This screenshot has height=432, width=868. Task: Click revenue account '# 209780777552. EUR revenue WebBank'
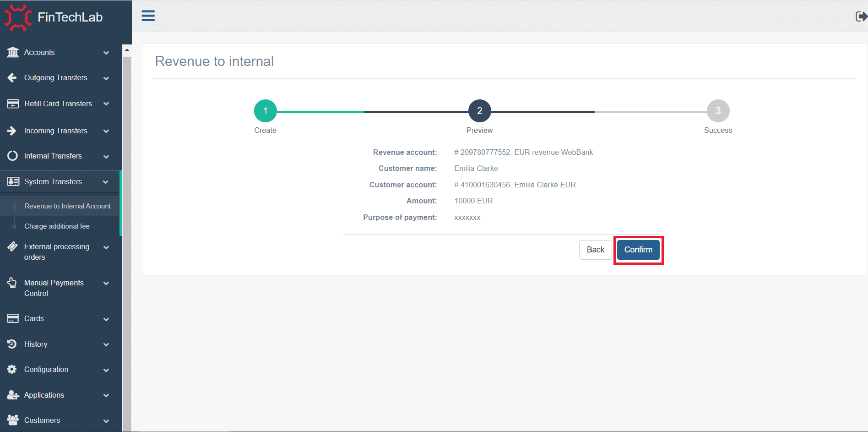coord(524,152)
